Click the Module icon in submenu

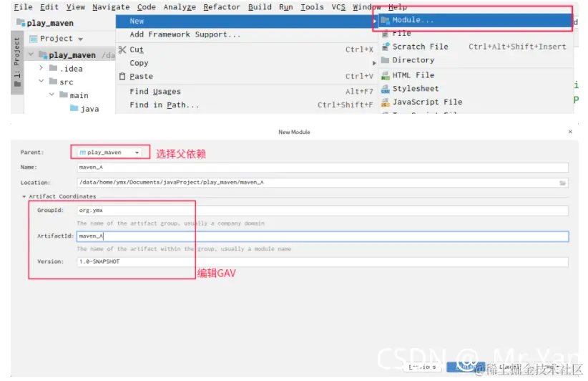[385, 20]
